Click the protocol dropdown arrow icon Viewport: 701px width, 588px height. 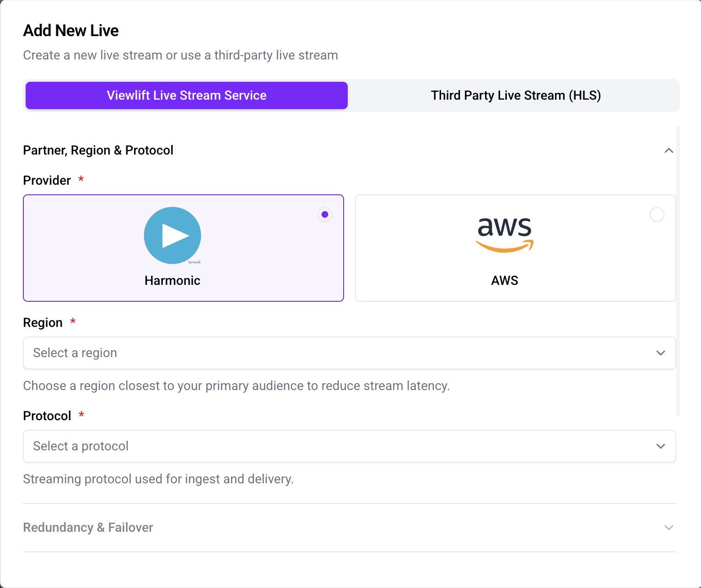(661, 446)
